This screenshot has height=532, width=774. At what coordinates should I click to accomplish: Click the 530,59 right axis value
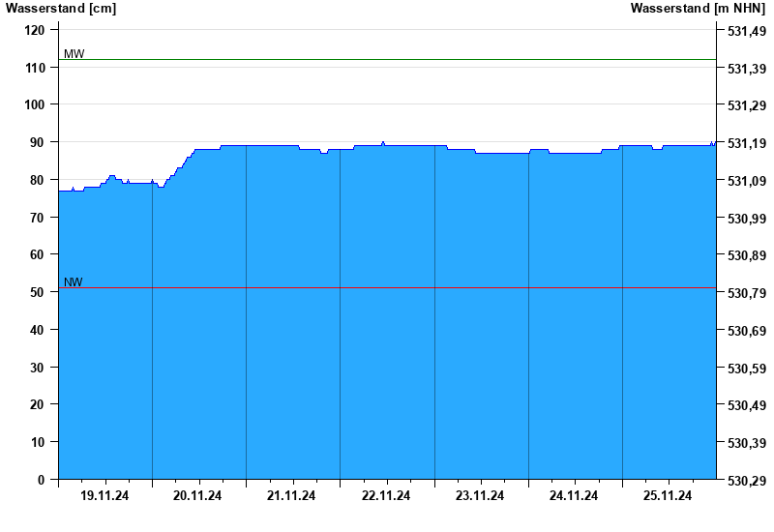tap(747, 369)
